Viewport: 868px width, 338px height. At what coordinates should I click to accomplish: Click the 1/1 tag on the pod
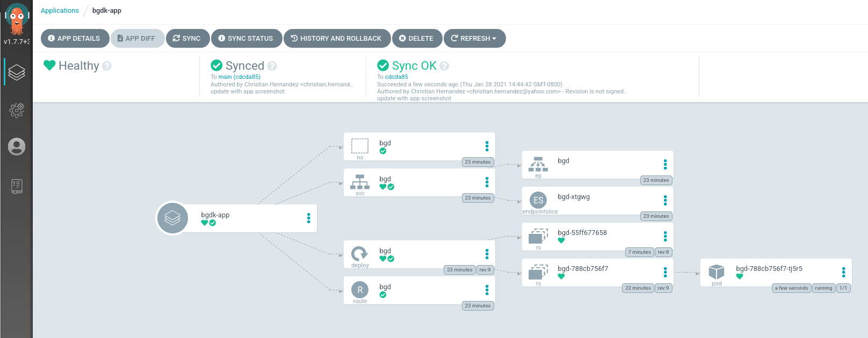pos(843,288)
